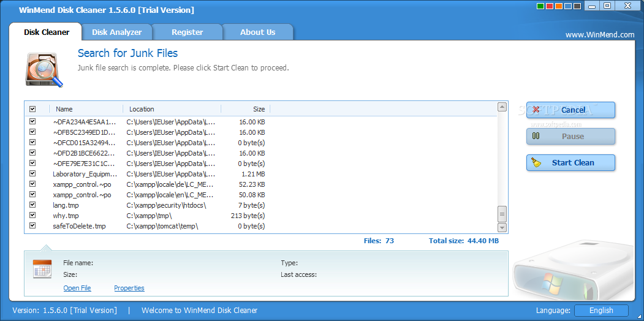
Task: Maximize the WinMend window
Action: pos(607,6)
